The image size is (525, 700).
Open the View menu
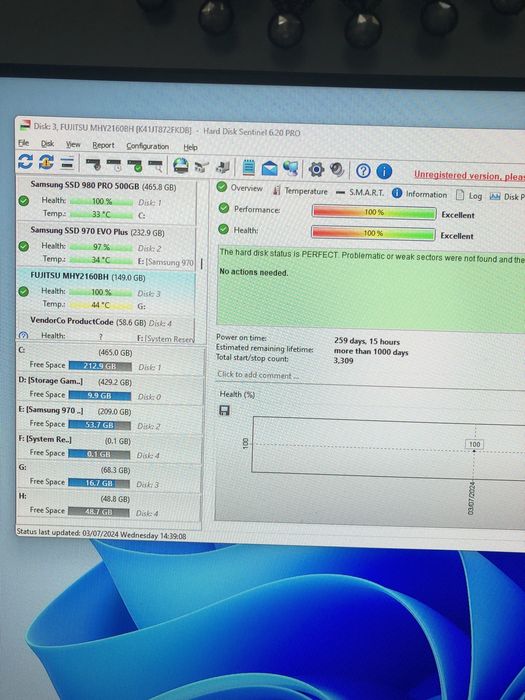pos(73,145)
